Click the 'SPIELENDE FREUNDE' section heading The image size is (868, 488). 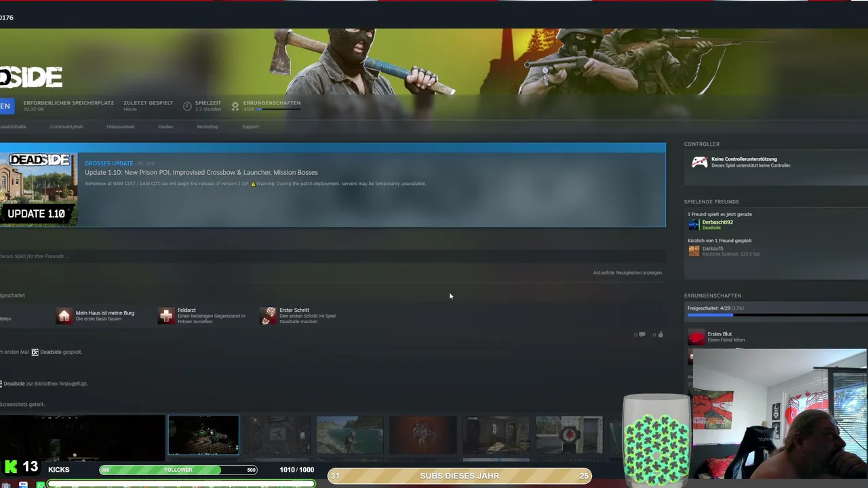(711, 201)
